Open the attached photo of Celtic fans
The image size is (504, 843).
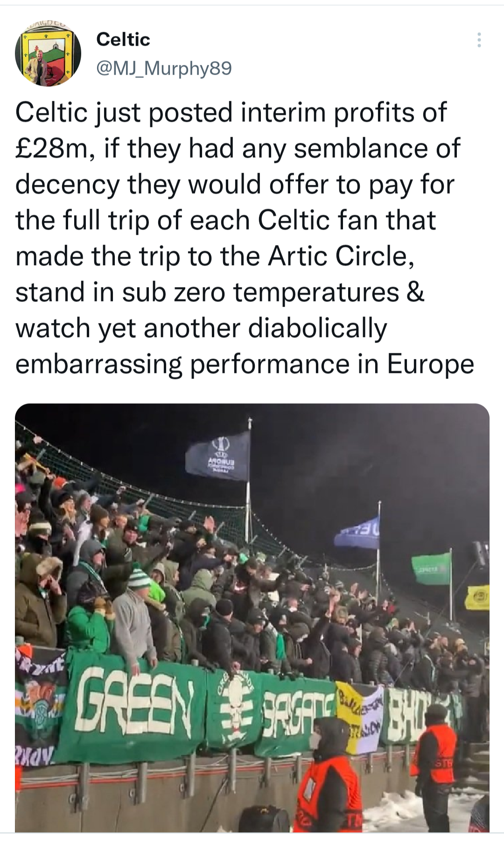[252, 618]
